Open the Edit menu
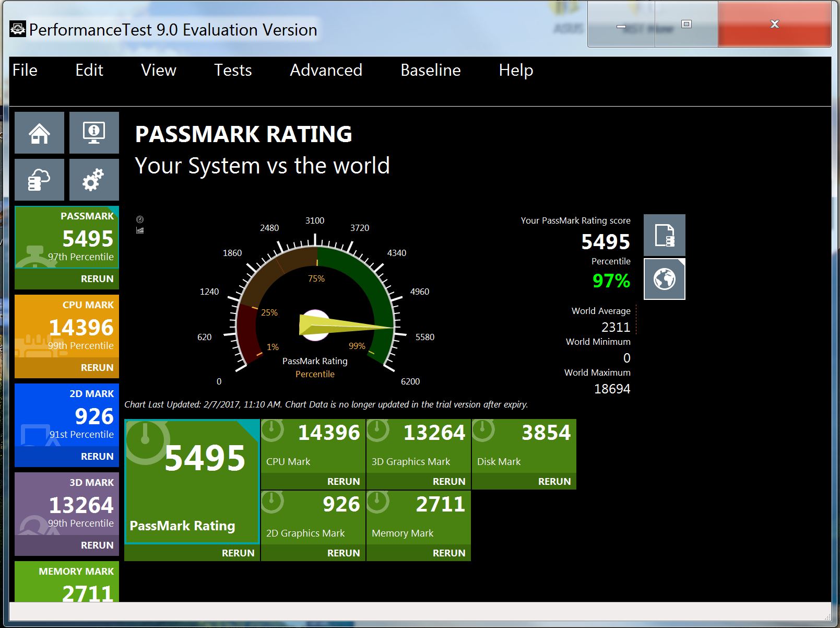The image size is (840, 628). (89, 70)
